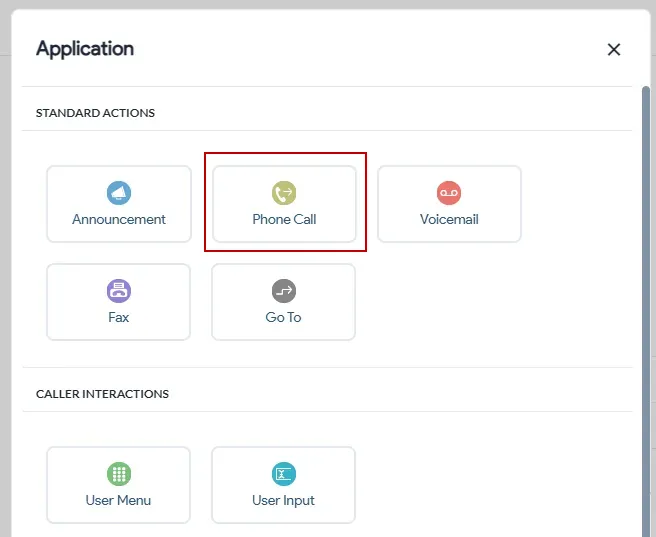
Task: Click the teal User Input icon
Action: pyautogui.click(x=284, y=474)
